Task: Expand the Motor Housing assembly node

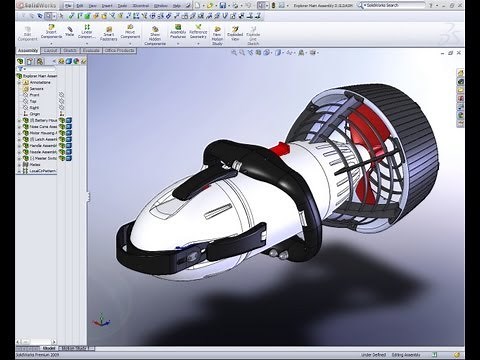Action: pos(19,133)
